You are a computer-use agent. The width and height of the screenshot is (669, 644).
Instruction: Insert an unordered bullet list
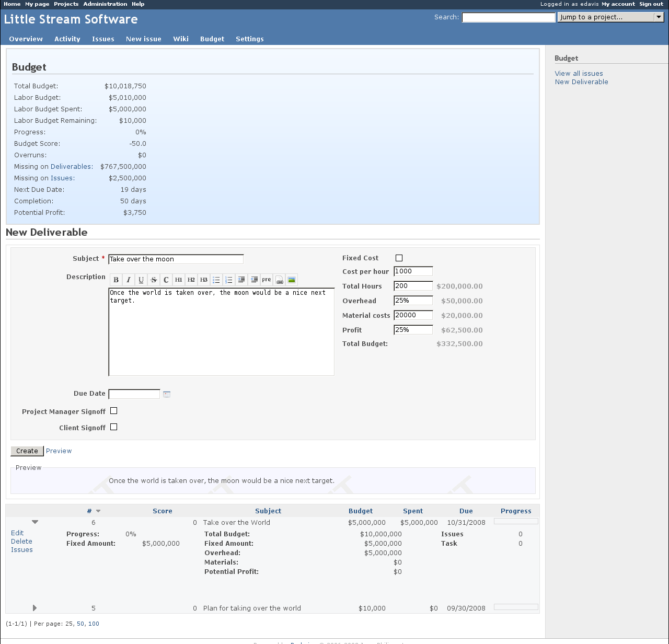(x=216, y=280)
